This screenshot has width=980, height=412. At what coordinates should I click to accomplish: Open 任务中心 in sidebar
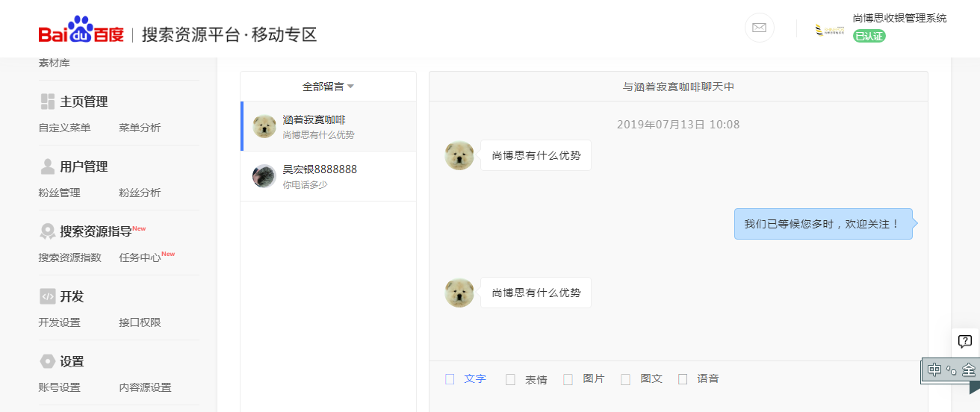click(x=140, y=257)
